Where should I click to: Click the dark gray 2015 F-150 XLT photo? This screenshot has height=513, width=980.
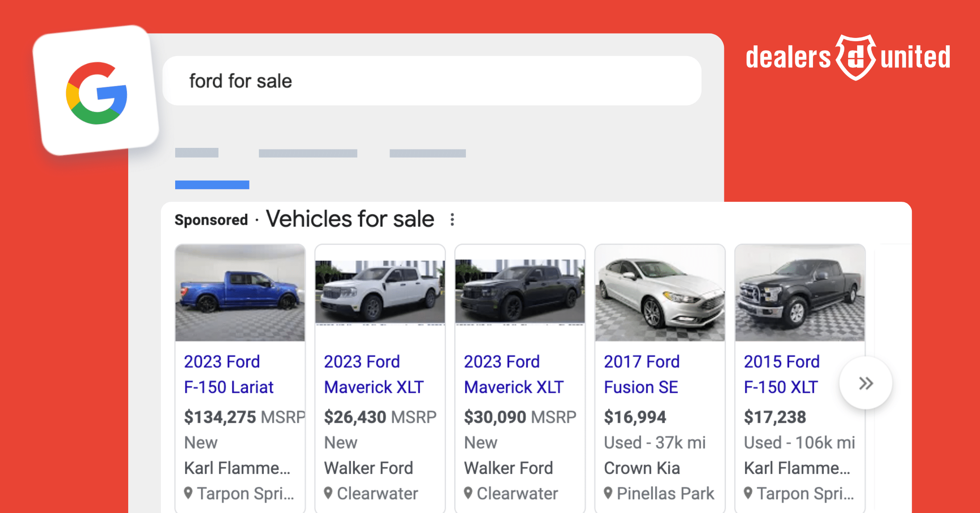click(800, 293)
